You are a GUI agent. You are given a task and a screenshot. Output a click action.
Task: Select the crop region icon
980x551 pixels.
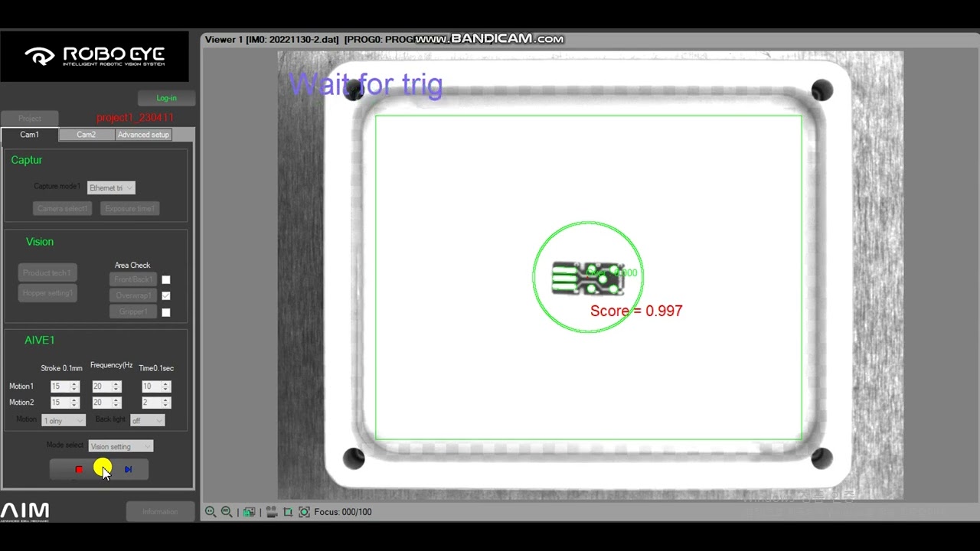(288, 512)
